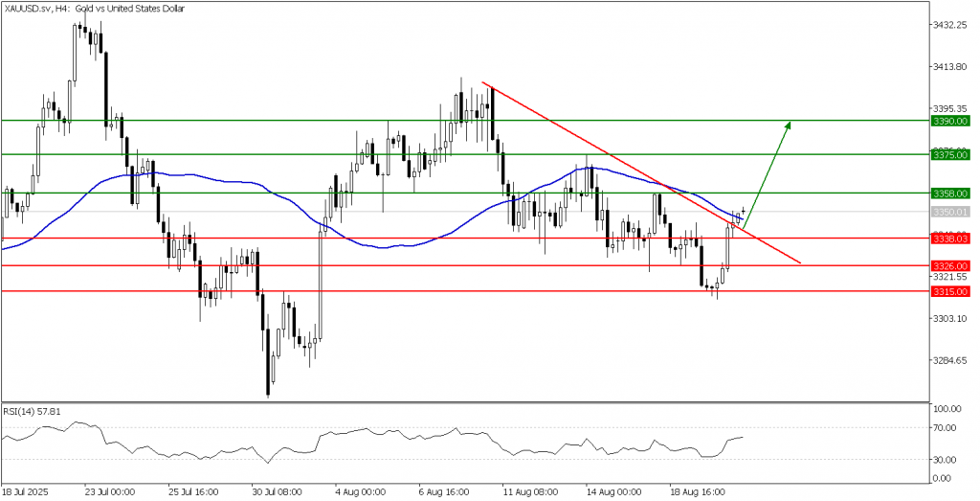Select the blue moving average line
Screen dimensions: 980x501
(239, 182)
